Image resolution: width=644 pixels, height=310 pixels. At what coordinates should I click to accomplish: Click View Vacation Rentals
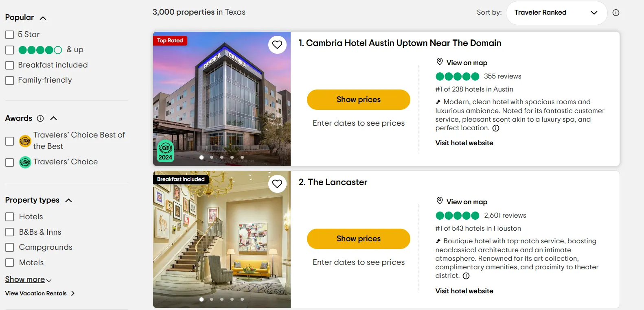click(36, 293)
